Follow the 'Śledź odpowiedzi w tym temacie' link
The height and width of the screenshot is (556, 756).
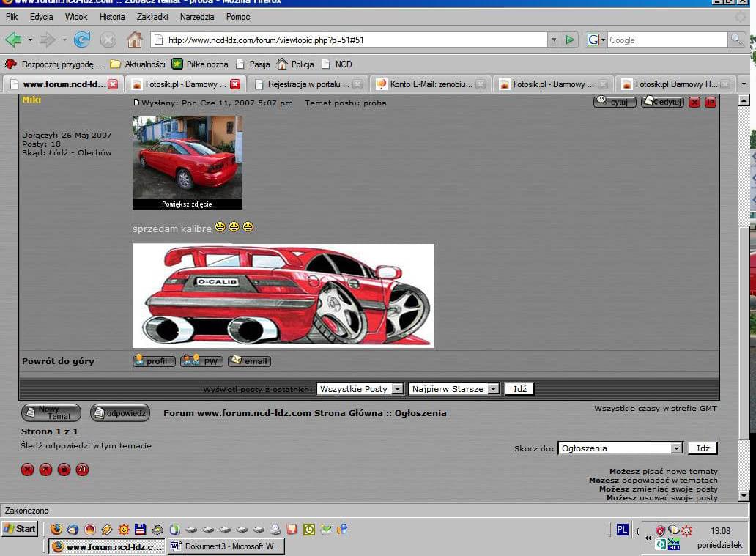pyautogui.click(x=86, y=445)
